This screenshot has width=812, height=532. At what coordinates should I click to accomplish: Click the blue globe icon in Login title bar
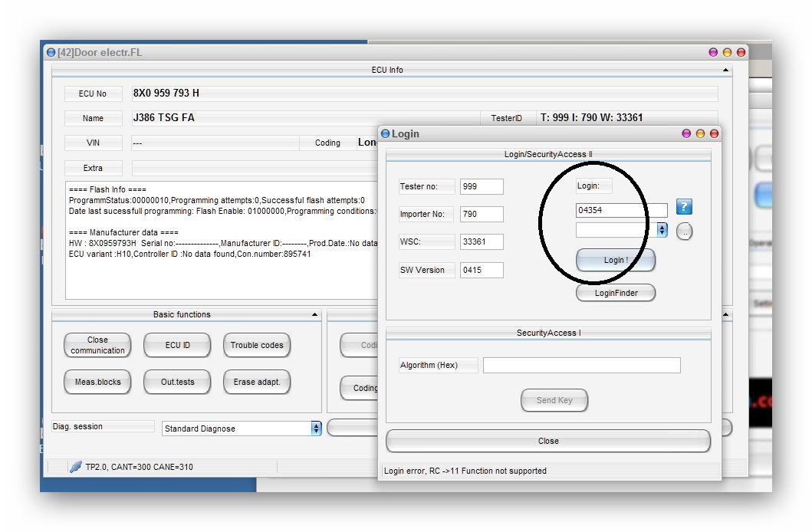tap(385, 133)
